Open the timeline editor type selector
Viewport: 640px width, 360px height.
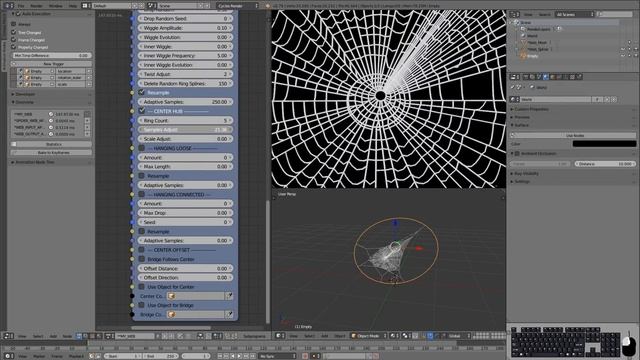coord(8,356)
